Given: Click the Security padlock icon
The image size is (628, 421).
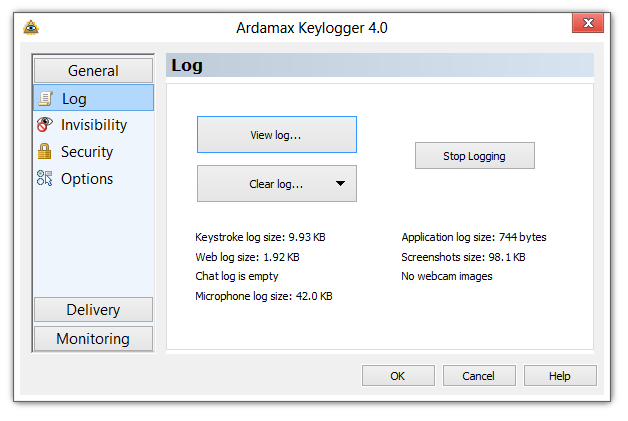Looking at the screenshot, I should 44,151.
